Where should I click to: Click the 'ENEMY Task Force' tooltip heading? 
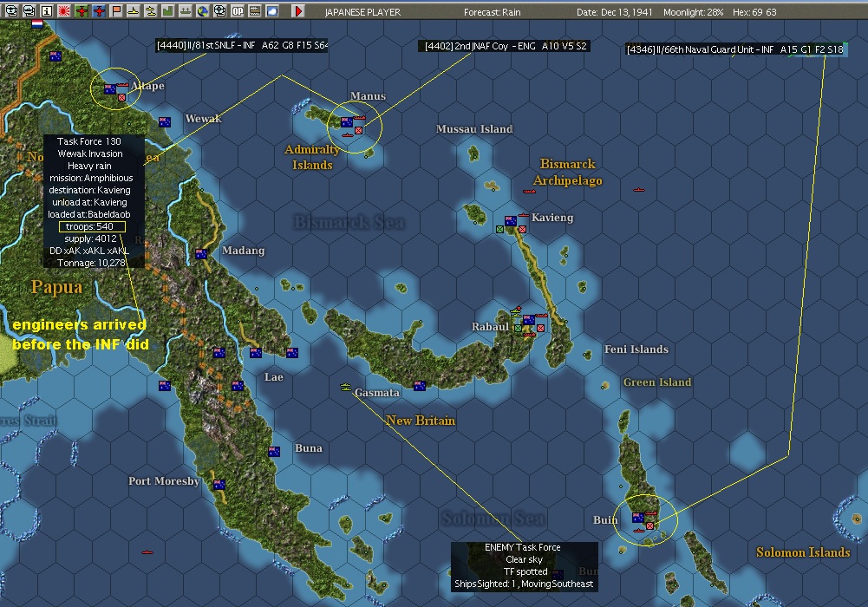pyautogui.click(x=523, y=547)
